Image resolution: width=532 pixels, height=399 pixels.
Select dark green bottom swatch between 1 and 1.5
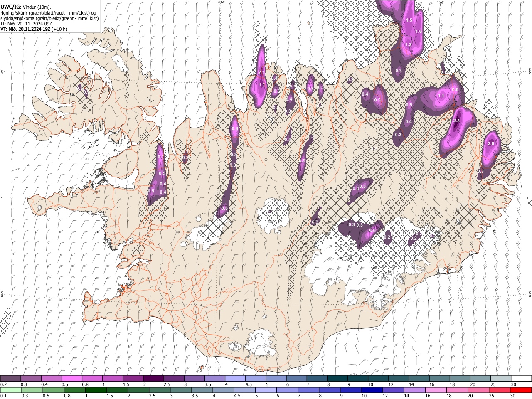pos(96,390)
